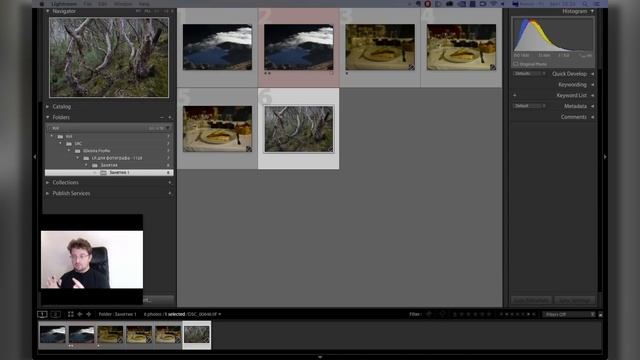Screen dimensions: 640x360
Task: Collapse the right panel group via its edge arrow
Action: click(605, 157)
